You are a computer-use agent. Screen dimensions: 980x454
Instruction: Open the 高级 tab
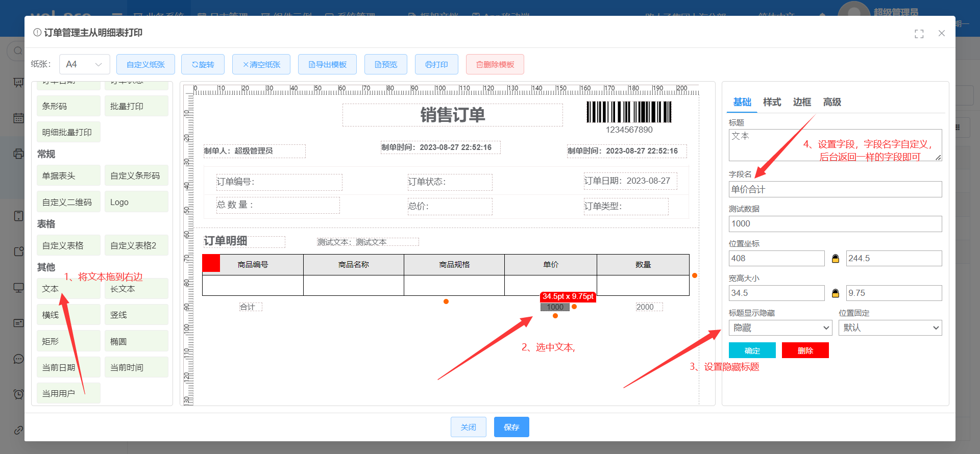click(x=831, y=102)
